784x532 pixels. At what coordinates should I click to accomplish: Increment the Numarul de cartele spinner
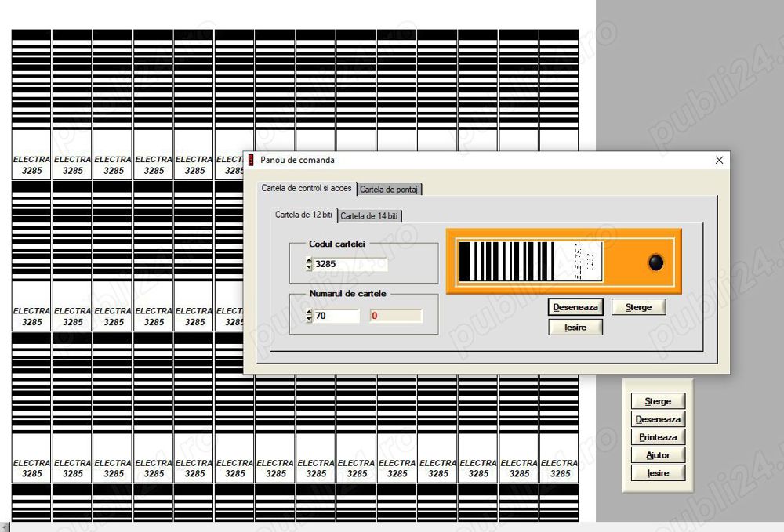[x=307, y=313]
